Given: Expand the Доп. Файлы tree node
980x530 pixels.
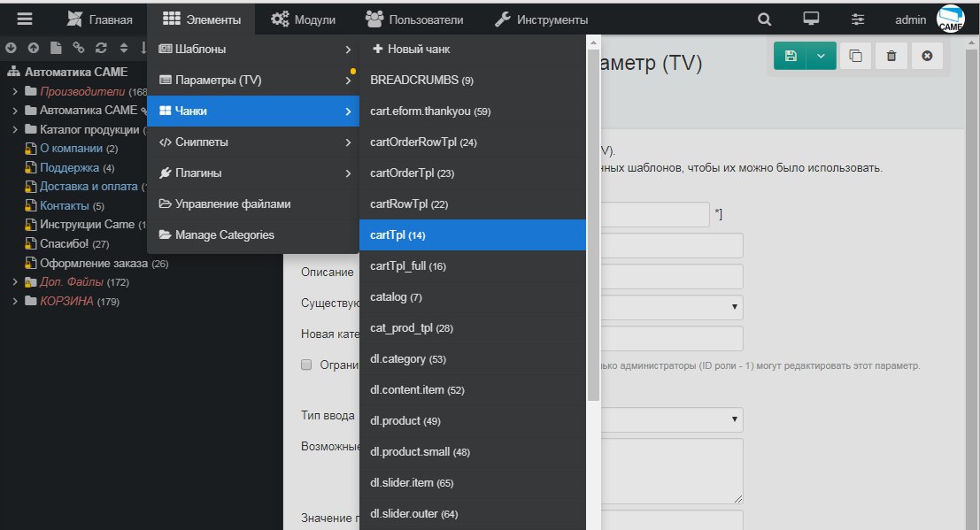Looking at the screenshot, I should tap(15, 282).
